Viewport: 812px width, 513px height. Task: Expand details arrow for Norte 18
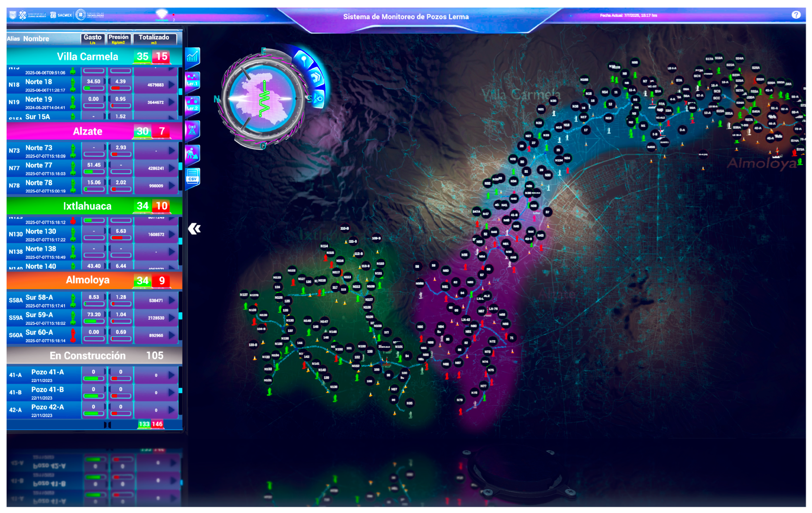(x=172, y=84)
